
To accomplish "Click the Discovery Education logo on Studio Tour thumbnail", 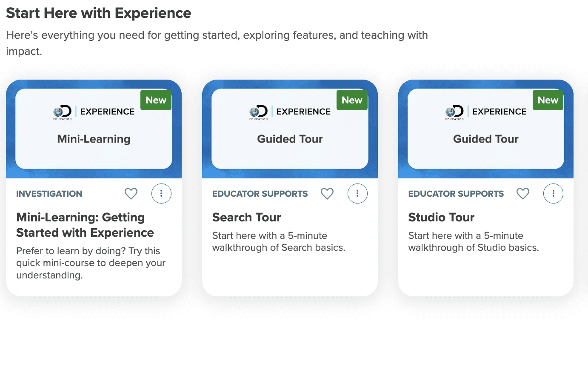I will coord(454,112).
